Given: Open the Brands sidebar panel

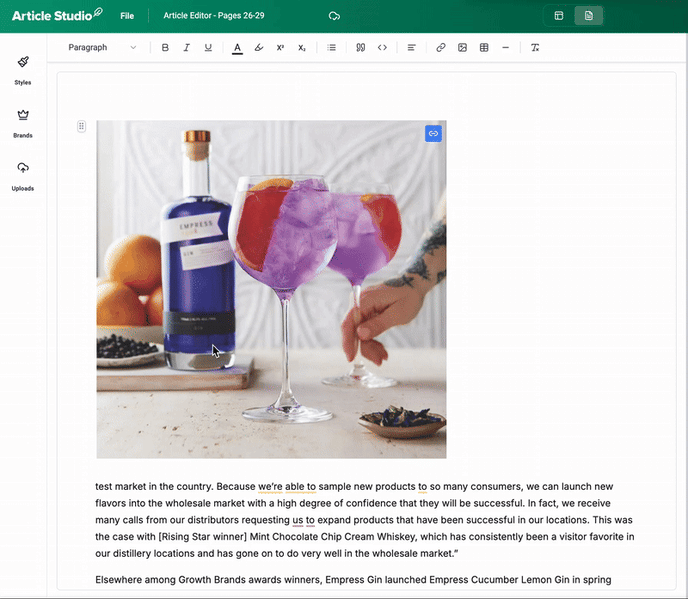Looking at the screenshot, I should tap(23, 123).
